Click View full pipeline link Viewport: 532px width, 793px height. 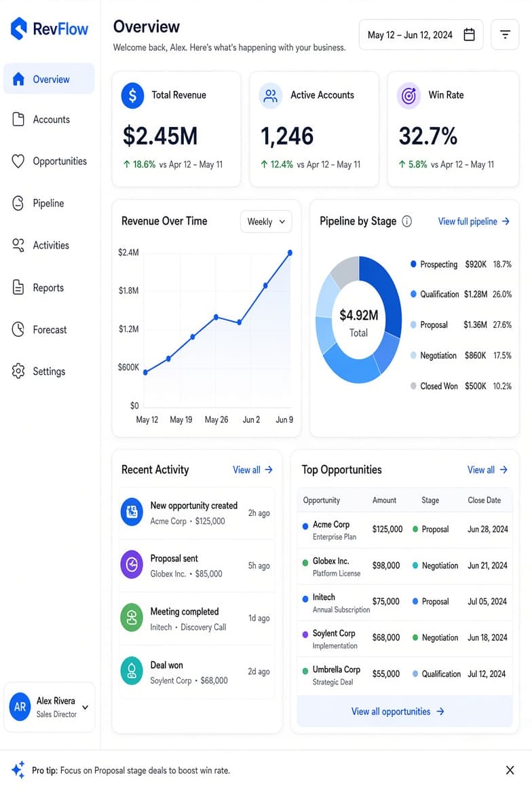pyautogui.click(x=474, y=221)
